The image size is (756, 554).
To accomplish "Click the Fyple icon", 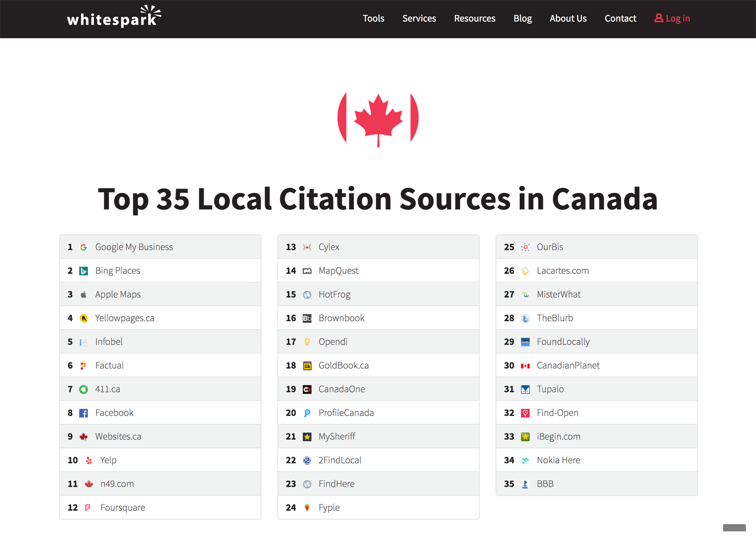I will click(307, 508).
